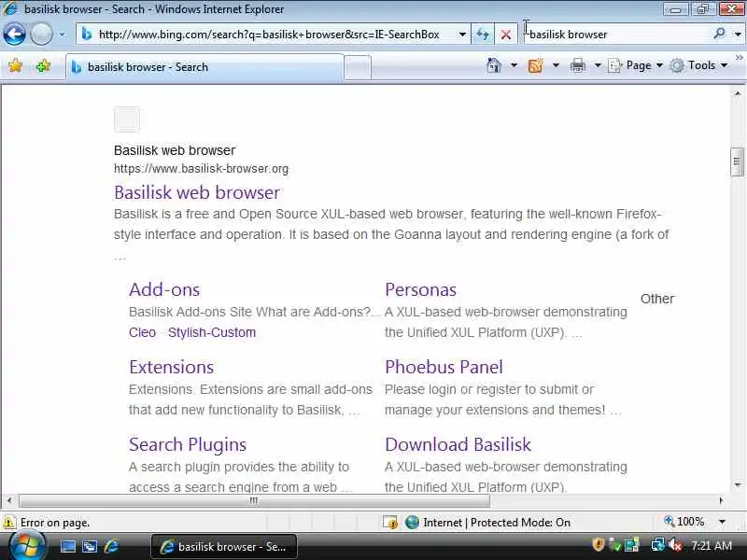Click the security shield tray icon
This screenshot has height=560, width=747.
599,544
